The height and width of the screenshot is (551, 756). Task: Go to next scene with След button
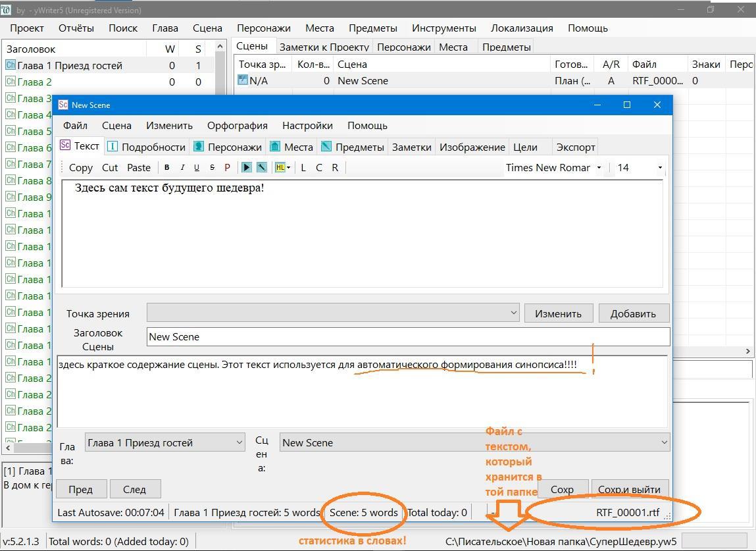[x=134, y=489]
